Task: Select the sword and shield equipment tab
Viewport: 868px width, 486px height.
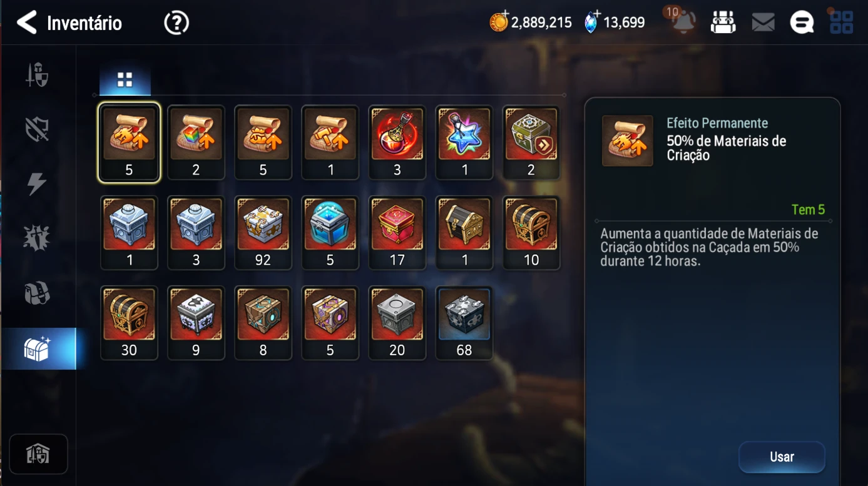Action: coord(38,75)
